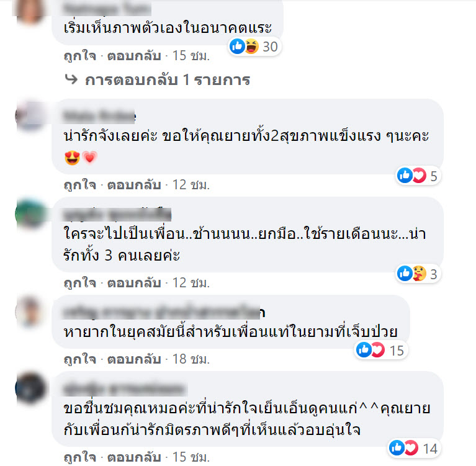Expand การตอบกลับ 1 รายการ replies

coord(168,80)
